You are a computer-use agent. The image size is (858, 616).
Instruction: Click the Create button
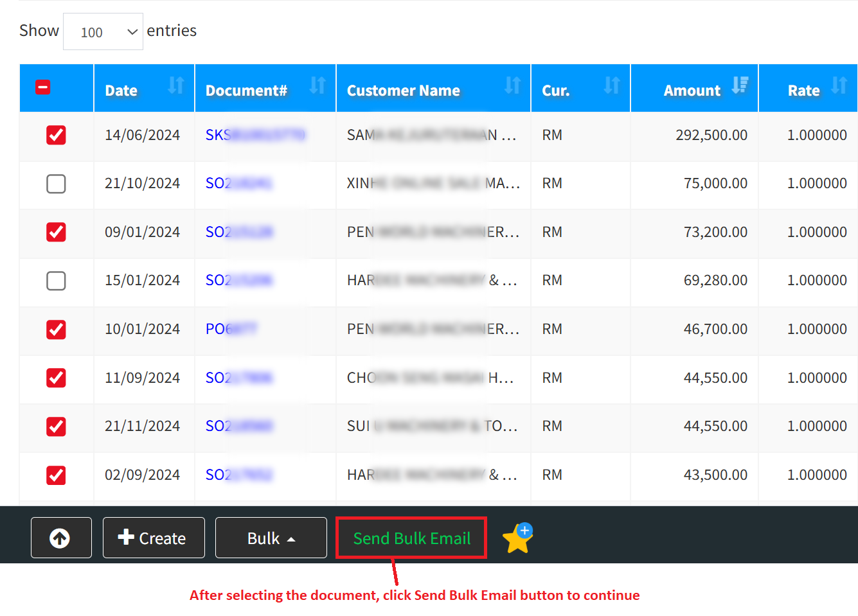click(154, 538)
